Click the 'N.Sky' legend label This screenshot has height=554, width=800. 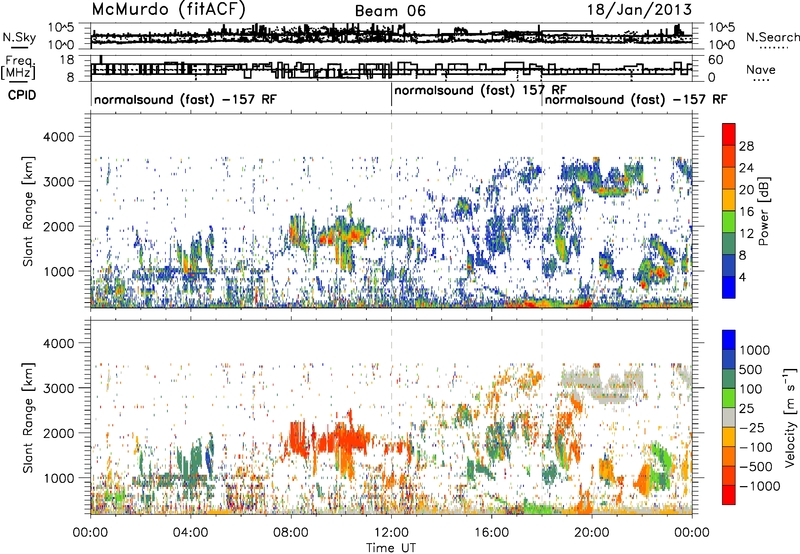(19, 37)
